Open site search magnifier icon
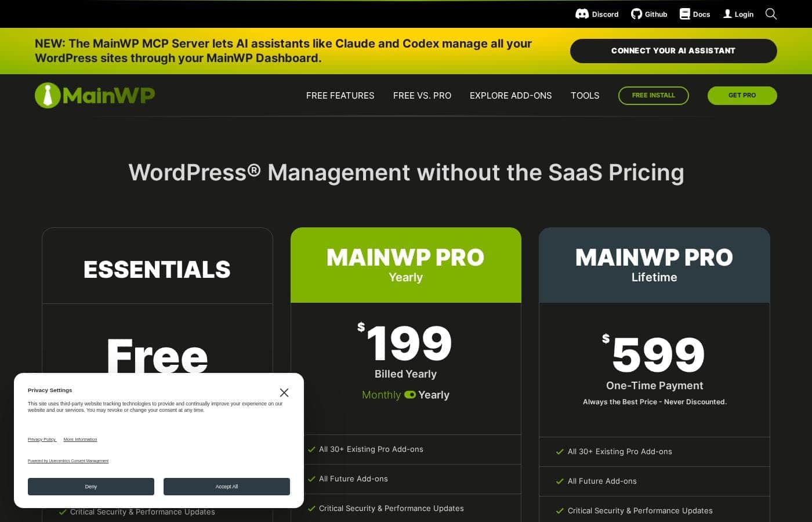This screenshot has width=812, height=522. (771, 14)
